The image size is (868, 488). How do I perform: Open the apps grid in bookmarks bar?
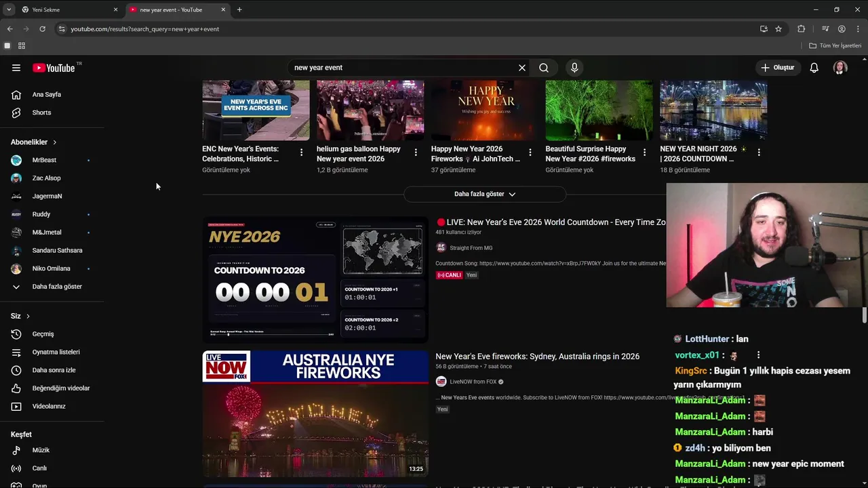tap(22, 45)
